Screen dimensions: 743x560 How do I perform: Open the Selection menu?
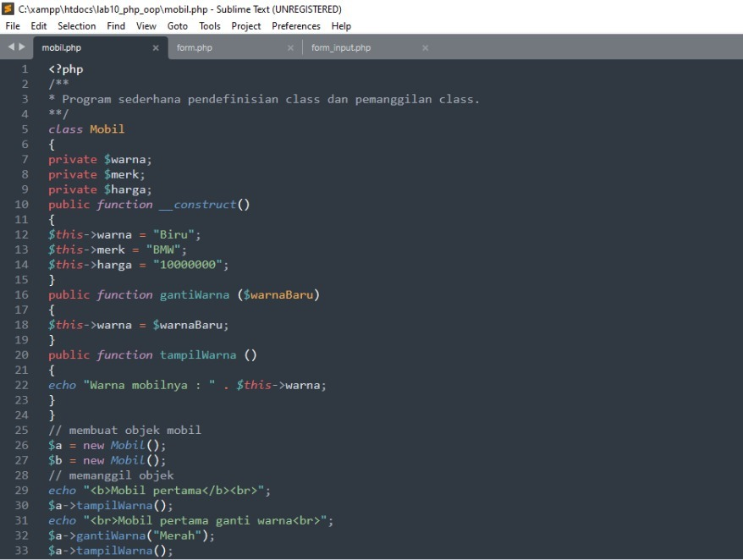click(x=77, y=26)
